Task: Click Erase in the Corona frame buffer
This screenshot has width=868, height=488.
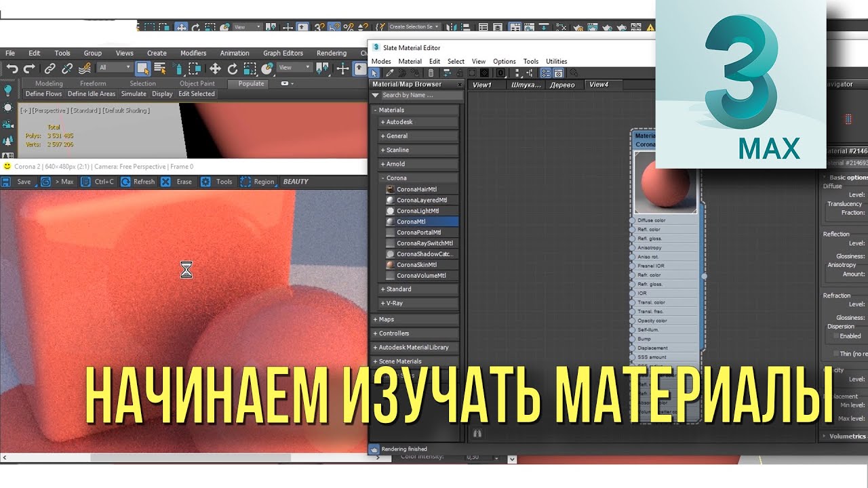Action: click(178, 182)
